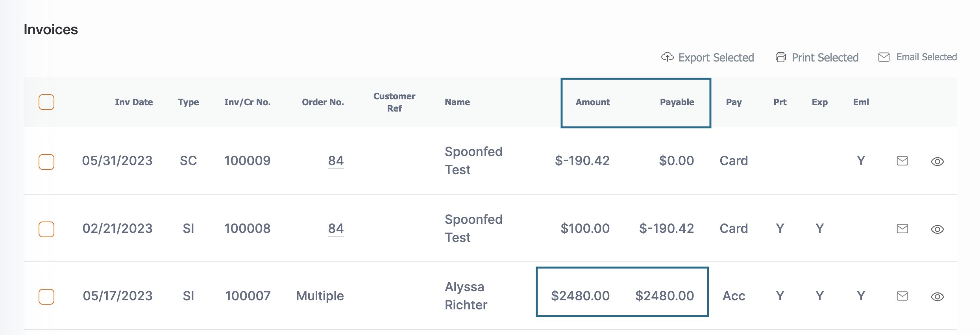Check the box for invoice 100008
The width and height of the screenshot is (980, 335).
pos(46,229)
